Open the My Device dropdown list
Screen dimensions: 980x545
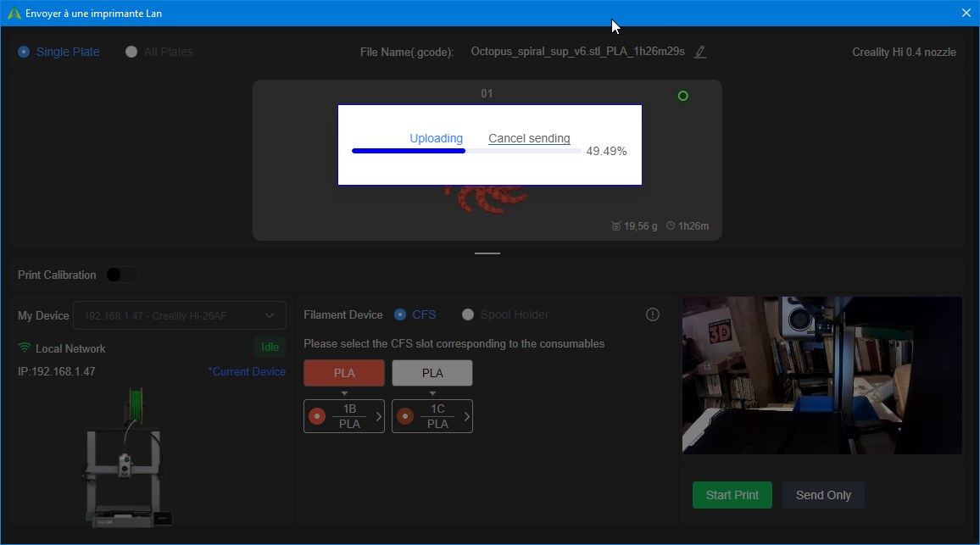(180, 315)
